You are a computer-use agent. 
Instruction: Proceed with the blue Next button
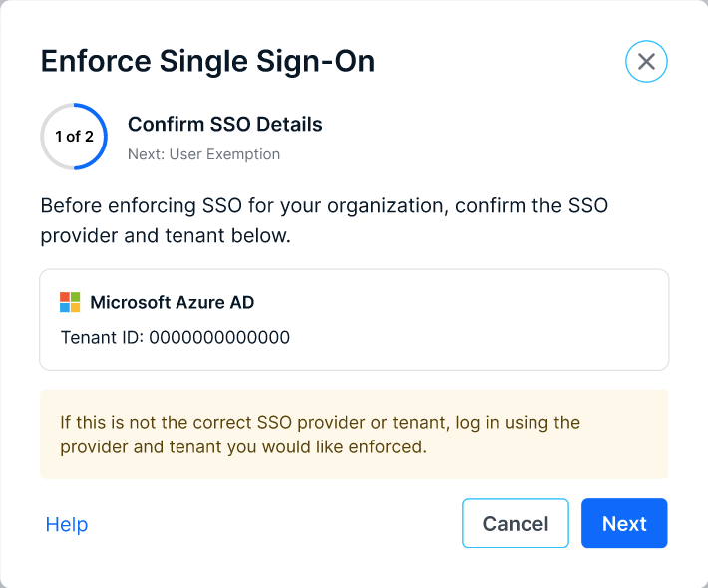[624, 524]
